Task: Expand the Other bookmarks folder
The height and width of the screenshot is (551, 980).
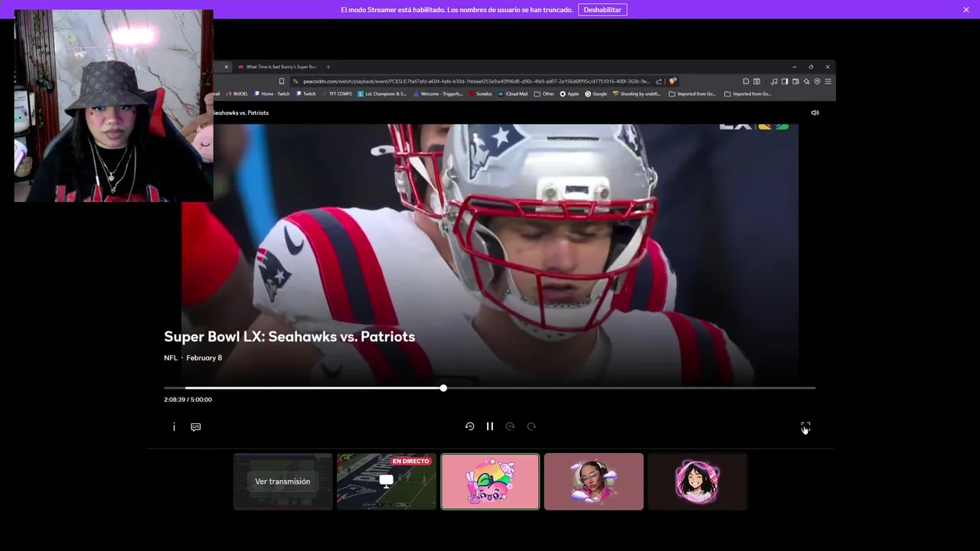Action: click(544, 94)
